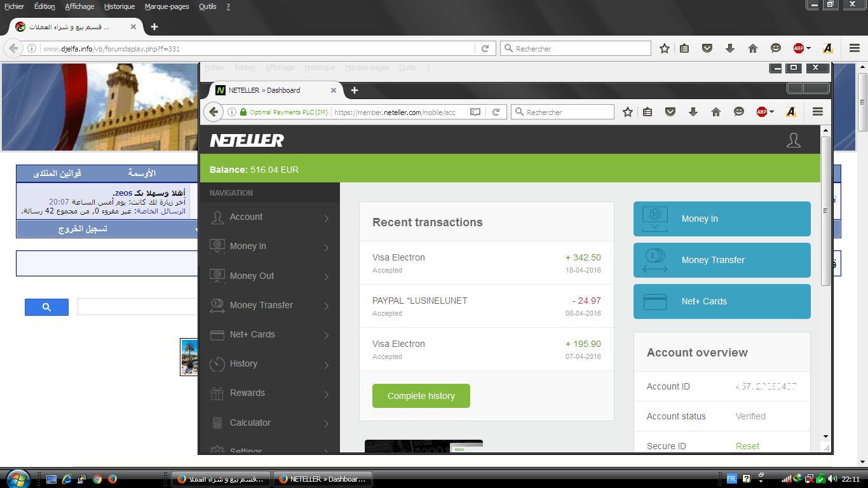Open new tab plus in NETELLER window

(354, 90)
